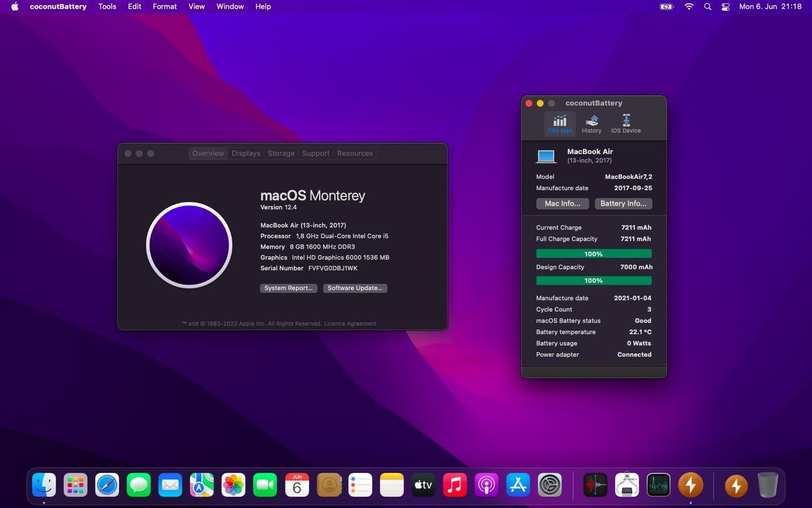This screenshot has height=508, width=812.
Task: Switch to the Displays tab
Action: coord(245,153)
